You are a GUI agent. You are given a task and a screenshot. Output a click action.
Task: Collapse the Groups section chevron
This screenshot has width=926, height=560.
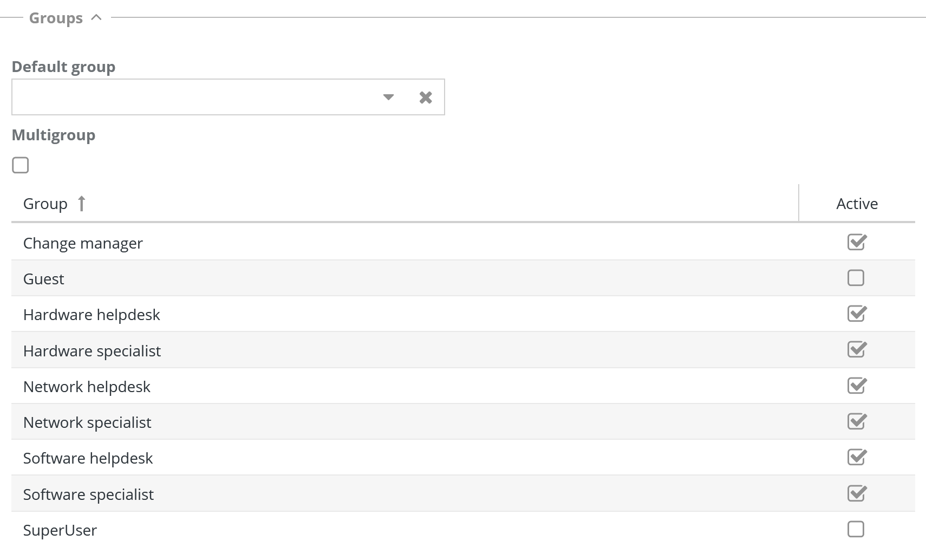97,17
